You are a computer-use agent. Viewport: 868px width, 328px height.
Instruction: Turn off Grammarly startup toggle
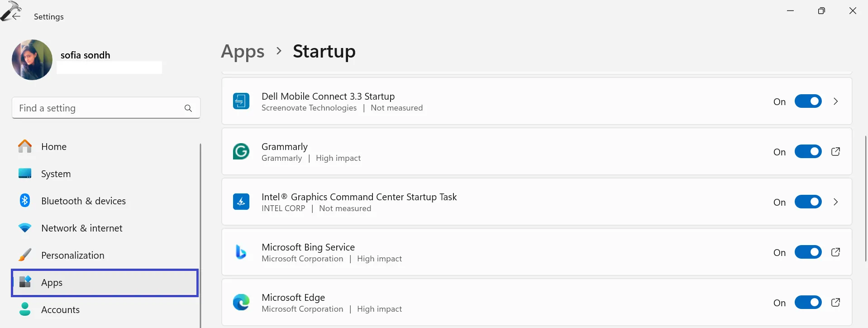click(808, 152)
